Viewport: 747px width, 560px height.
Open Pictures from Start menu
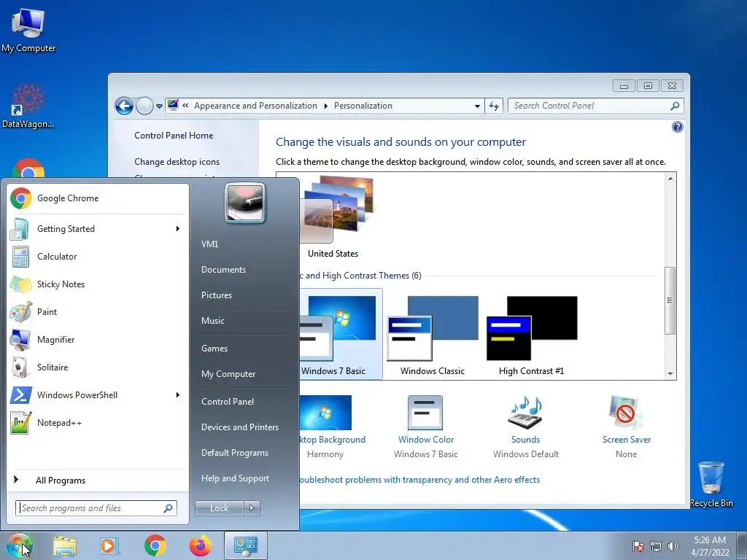pos(216,295)
